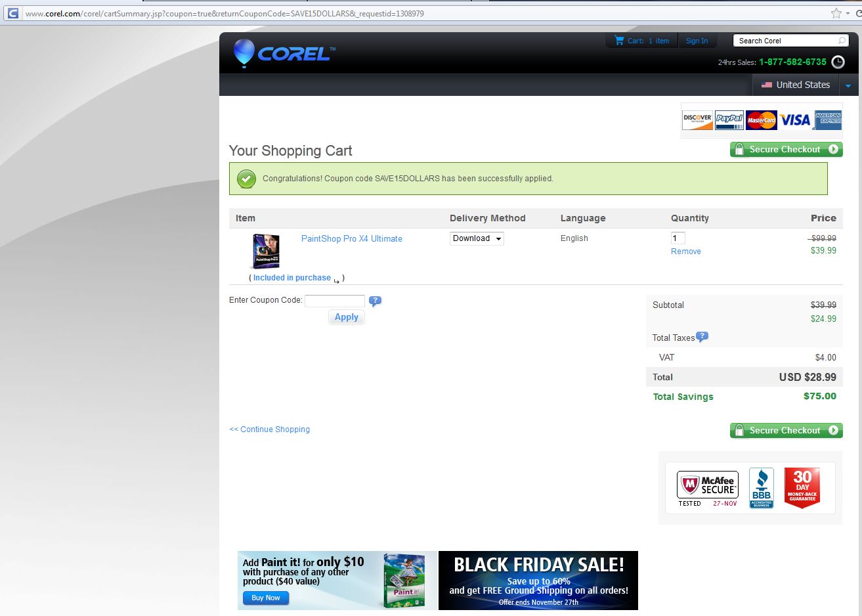Image resolution: width=862 pixels, height=616 pixels.
Task: Click Buy Now in Paint it! banner
Action: [265, 598]
